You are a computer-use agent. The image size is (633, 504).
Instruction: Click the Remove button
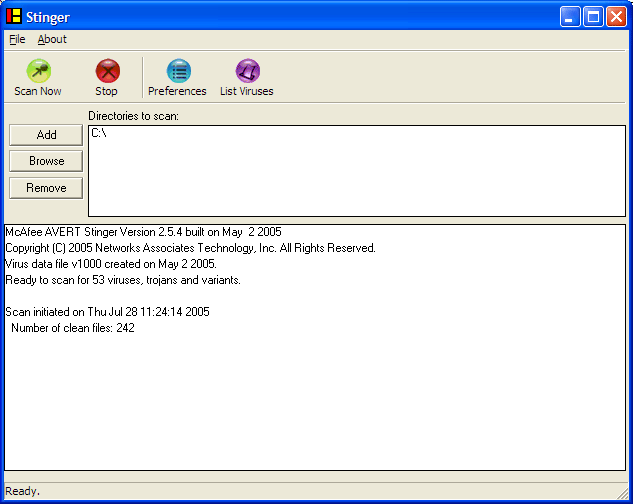[x=46, y=188]
